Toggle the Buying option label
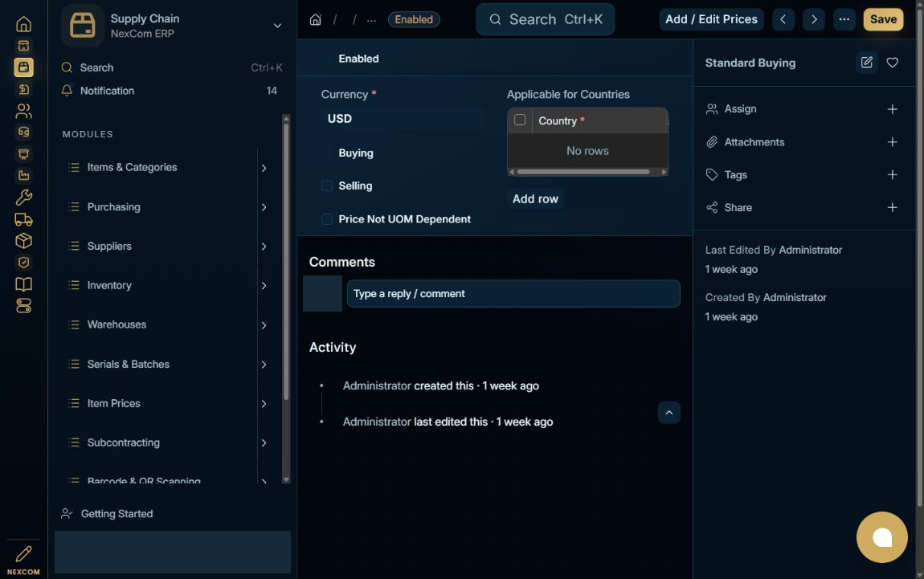The width and height of the screenshot is (924, 579). click(x=356, y=153)
